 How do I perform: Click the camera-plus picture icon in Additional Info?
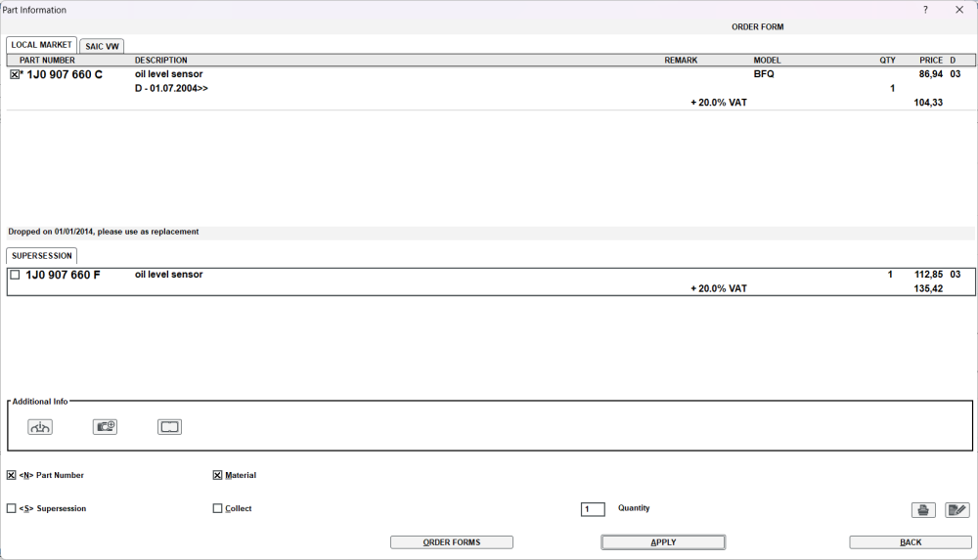[x=105, y=427]
